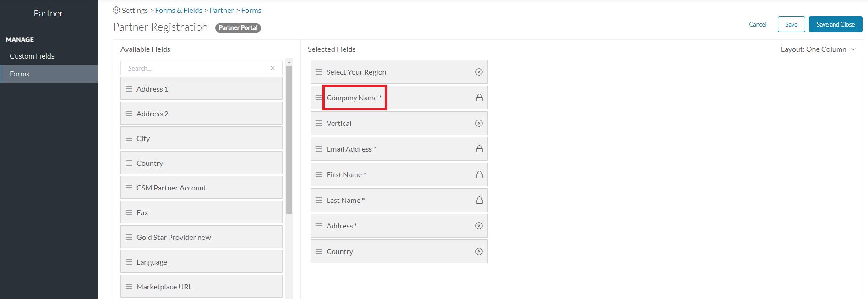Viewport: 868px width, 299px height.
Task: Remove the Country field from selected fields
Action: [x=479, y=251]
